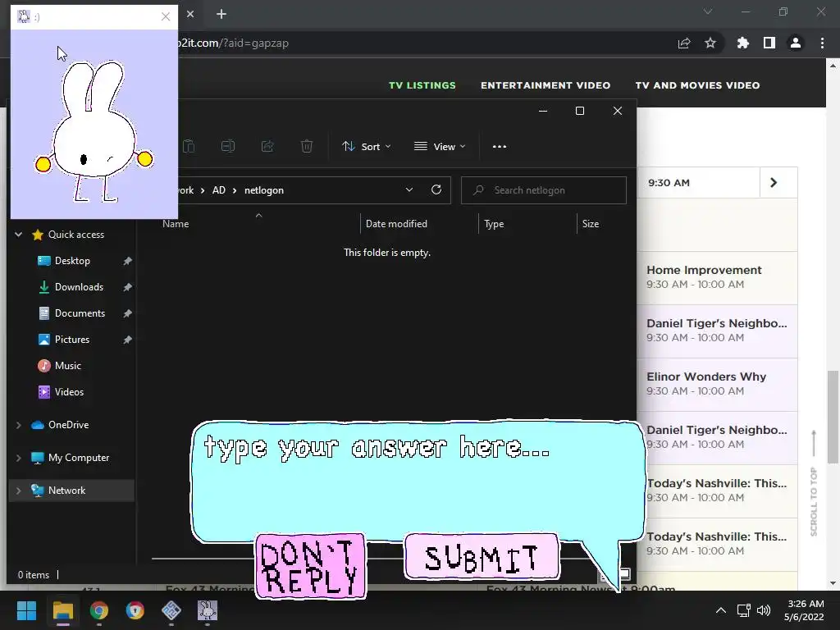Open Downloads in the navigation pane
The image size is (840, 630).
79,287
